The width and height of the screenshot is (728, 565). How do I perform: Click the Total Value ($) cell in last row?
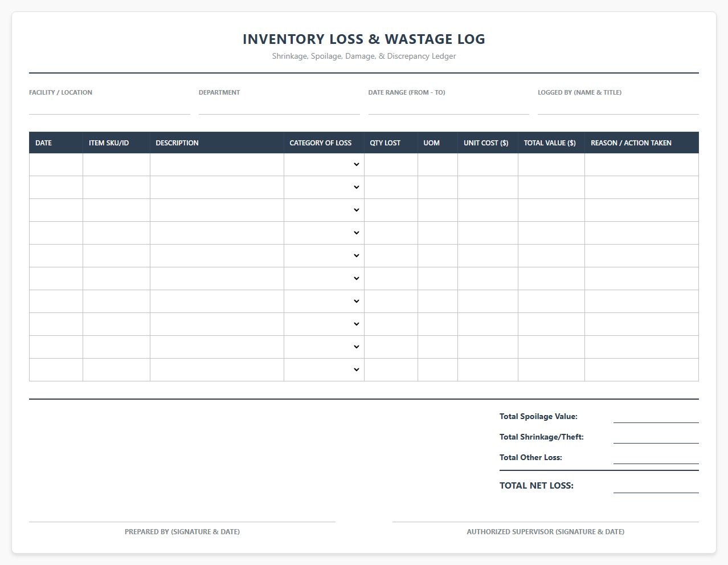pos(551,370)
